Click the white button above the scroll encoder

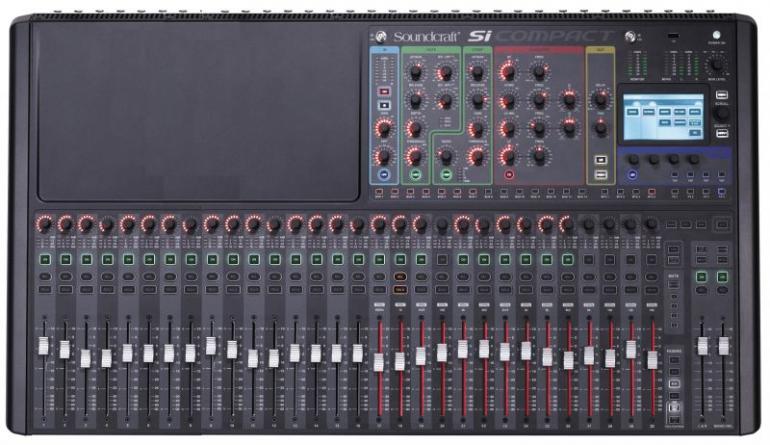coord(721,94)
